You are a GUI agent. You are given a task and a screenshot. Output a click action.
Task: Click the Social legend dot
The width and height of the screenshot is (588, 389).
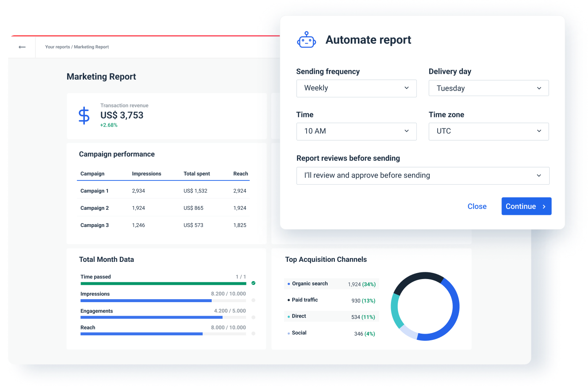[289, 332]
